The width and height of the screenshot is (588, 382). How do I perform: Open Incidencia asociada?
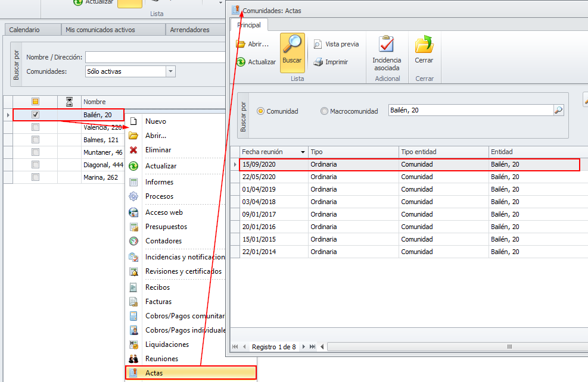(x=387, y=53)
